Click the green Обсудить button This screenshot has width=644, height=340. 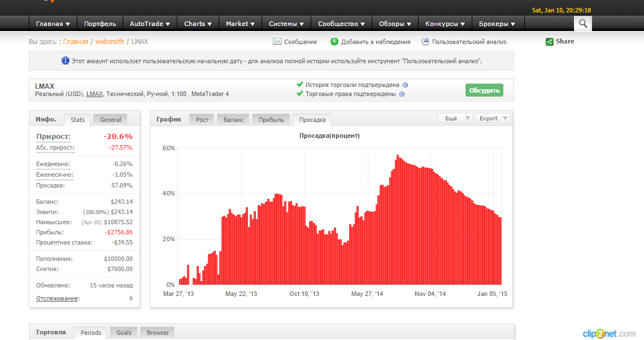coord(484,90)
